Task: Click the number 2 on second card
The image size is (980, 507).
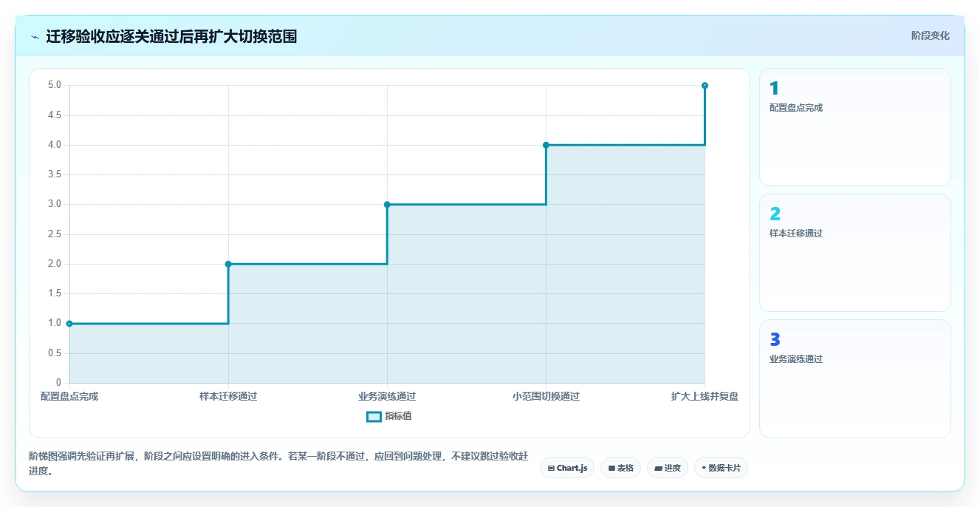Action: 775,214
